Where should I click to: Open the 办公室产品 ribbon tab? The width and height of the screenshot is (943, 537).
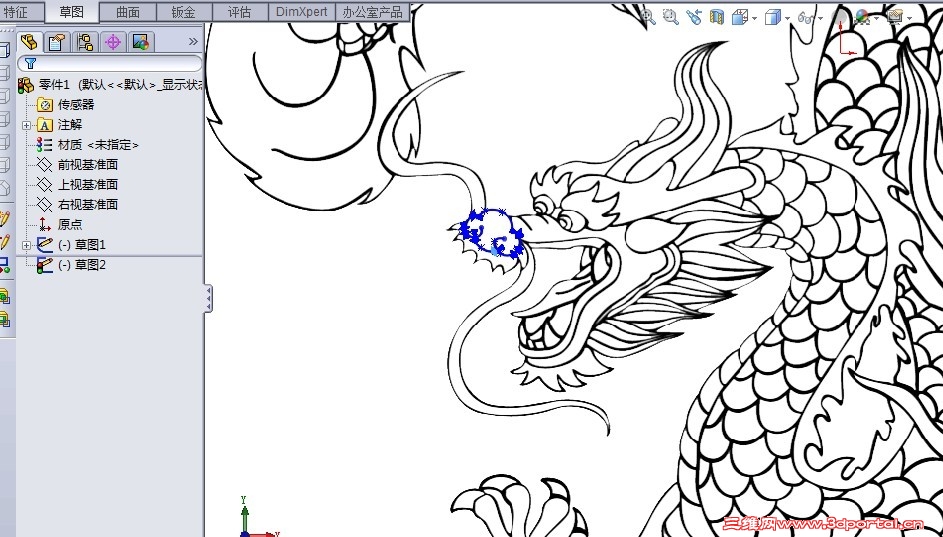[x=372, y=12]
